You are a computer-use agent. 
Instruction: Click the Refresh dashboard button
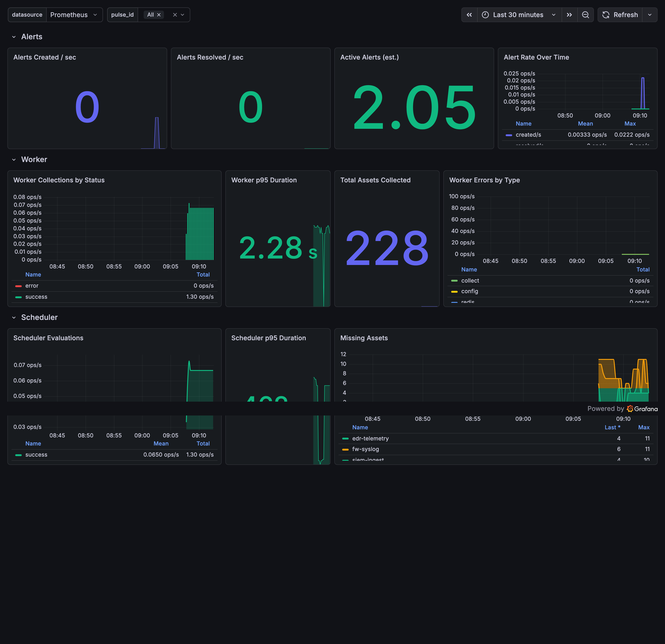(620, 15)
